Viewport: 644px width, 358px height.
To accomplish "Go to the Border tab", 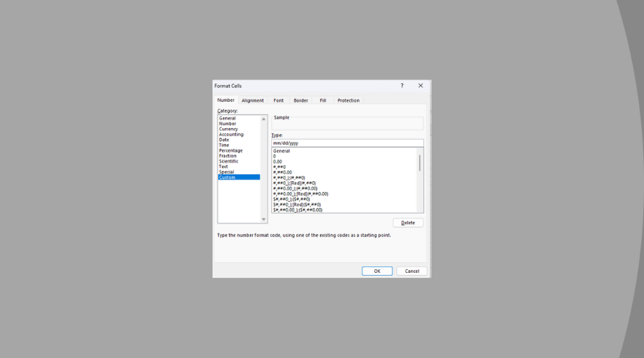I will tap(301, 100).
